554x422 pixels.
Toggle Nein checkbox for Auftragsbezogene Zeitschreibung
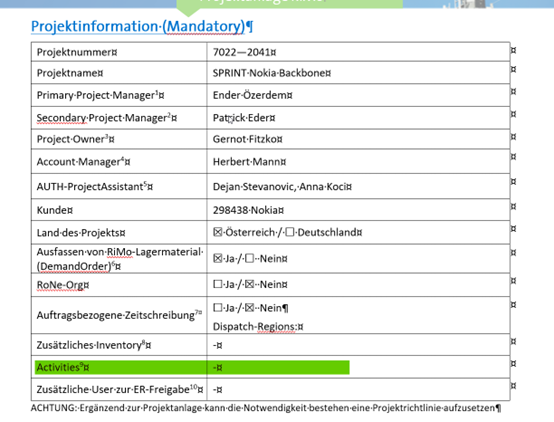tap(249, 308)
